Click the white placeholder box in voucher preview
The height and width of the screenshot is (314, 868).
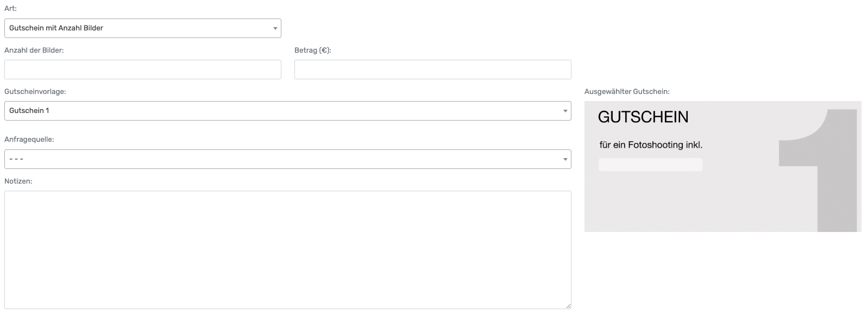[650, 165]
